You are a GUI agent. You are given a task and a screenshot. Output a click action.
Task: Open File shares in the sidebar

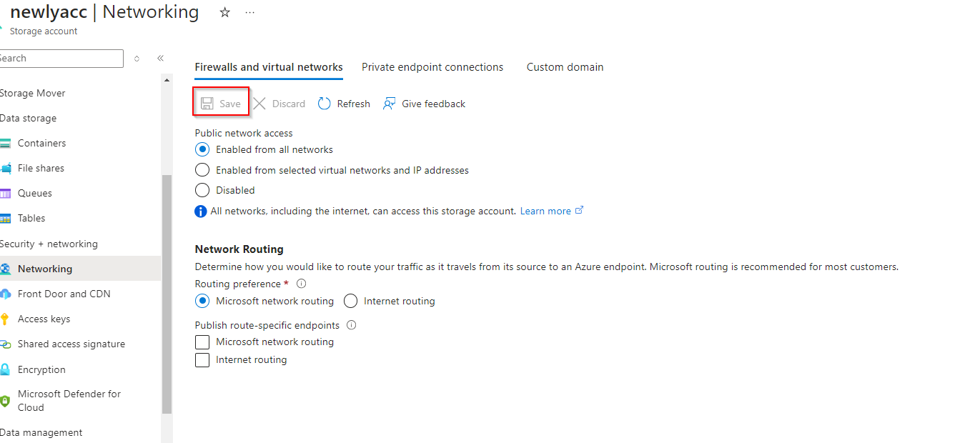(x=41, y=168)
